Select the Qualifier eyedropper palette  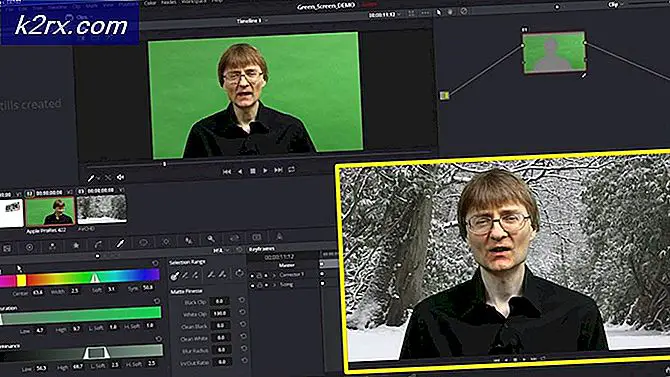[x=120, y=244]
